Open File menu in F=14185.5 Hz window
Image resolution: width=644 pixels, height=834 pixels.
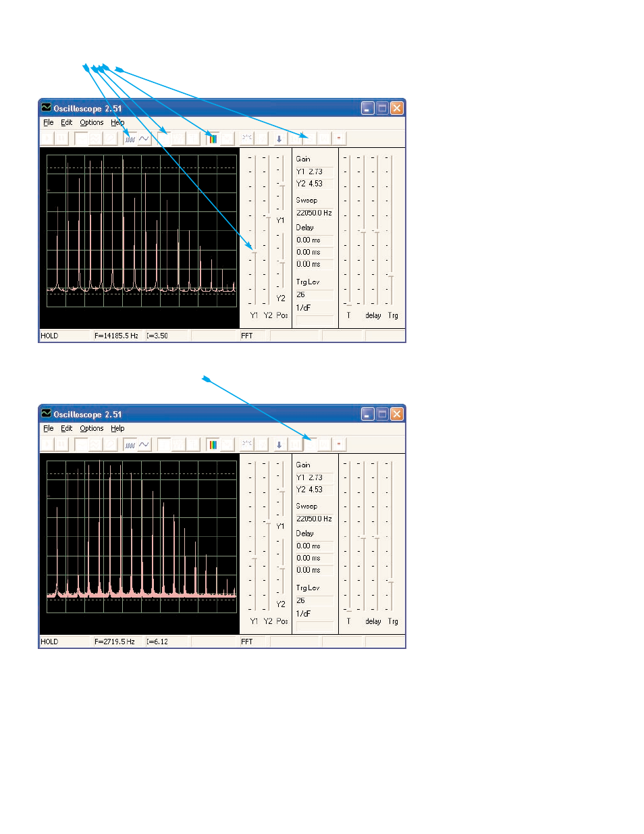pyautogui.click(x=48, y=122)
